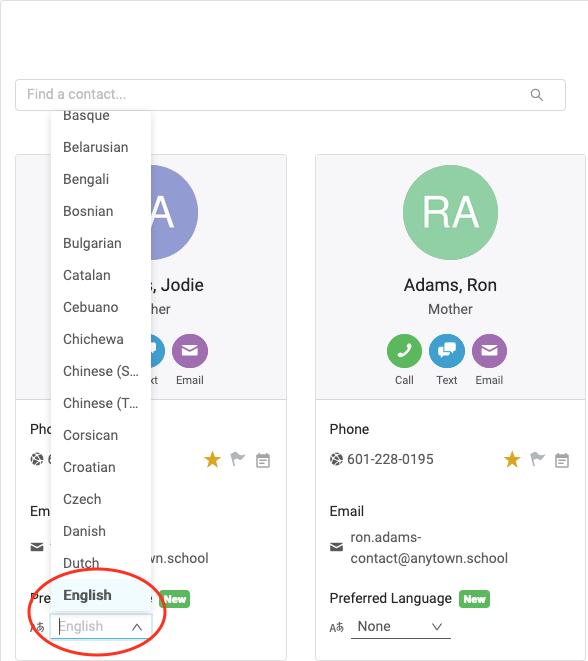Select English in the language list

tap(101, 595)
